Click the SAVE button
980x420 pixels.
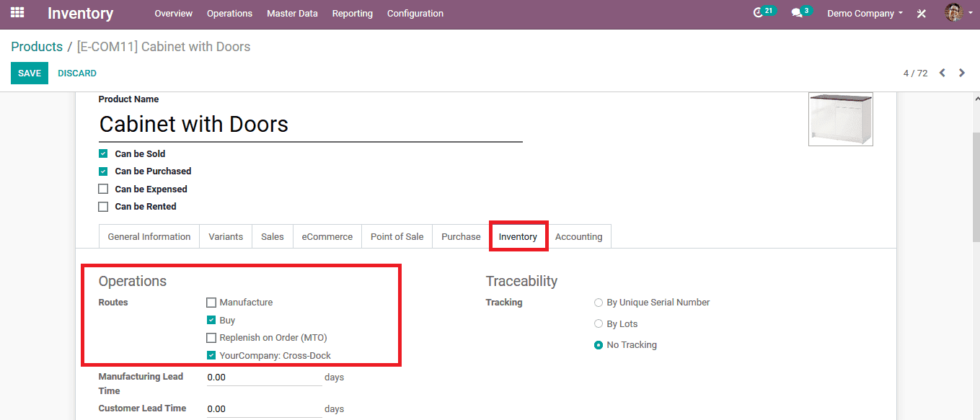click(x=30, y=73)
